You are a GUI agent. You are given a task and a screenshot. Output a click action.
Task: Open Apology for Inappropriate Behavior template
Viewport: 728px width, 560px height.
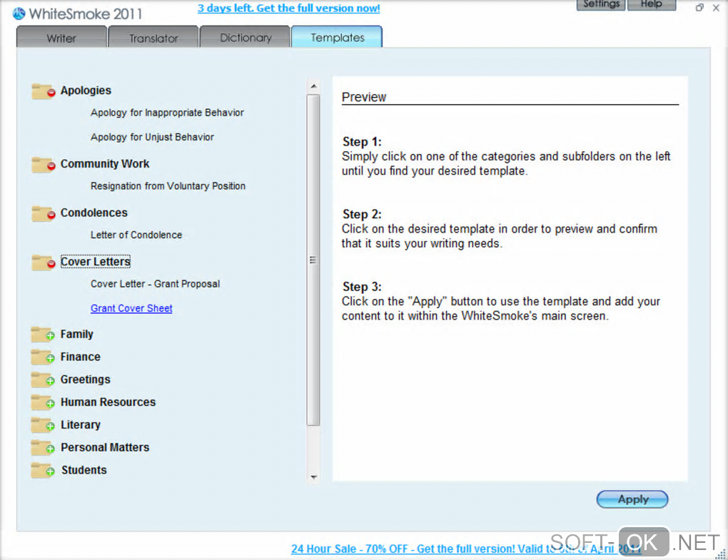click(x=167, y=113)
